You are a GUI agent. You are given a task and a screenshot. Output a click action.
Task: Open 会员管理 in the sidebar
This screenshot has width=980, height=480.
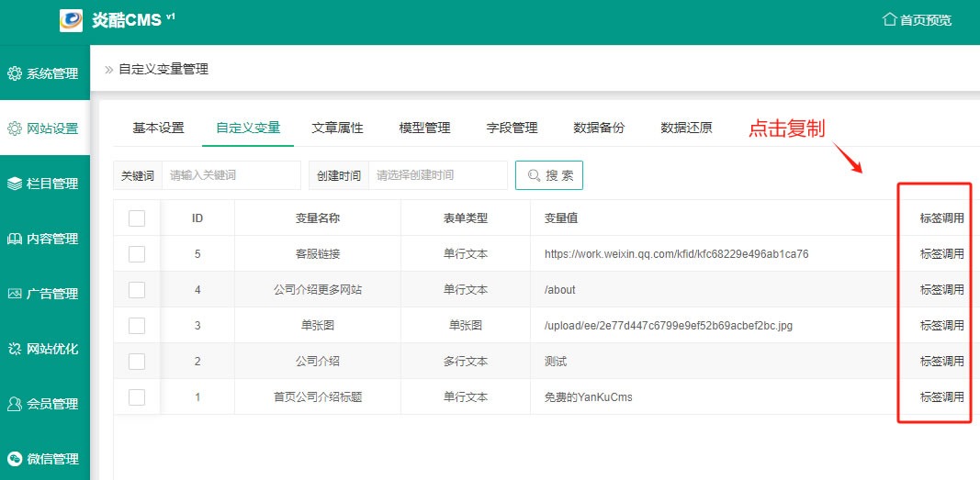click(x=45, y=404)
